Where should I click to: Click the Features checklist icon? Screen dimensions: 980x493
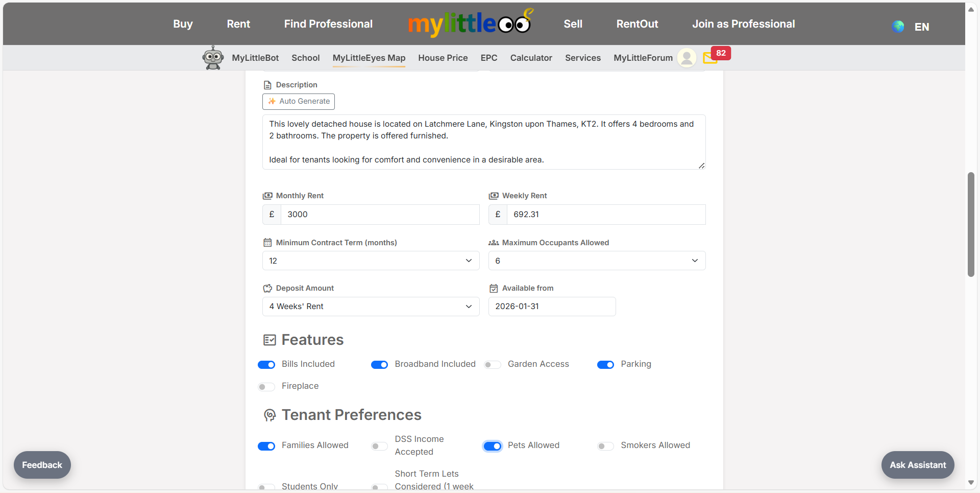(269, 340)
